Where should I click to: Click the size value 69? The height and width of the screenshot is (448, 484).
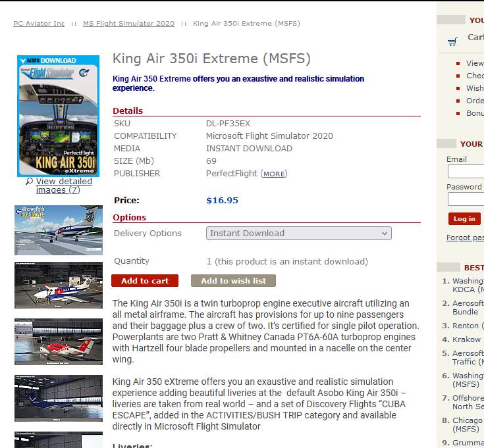211,161
